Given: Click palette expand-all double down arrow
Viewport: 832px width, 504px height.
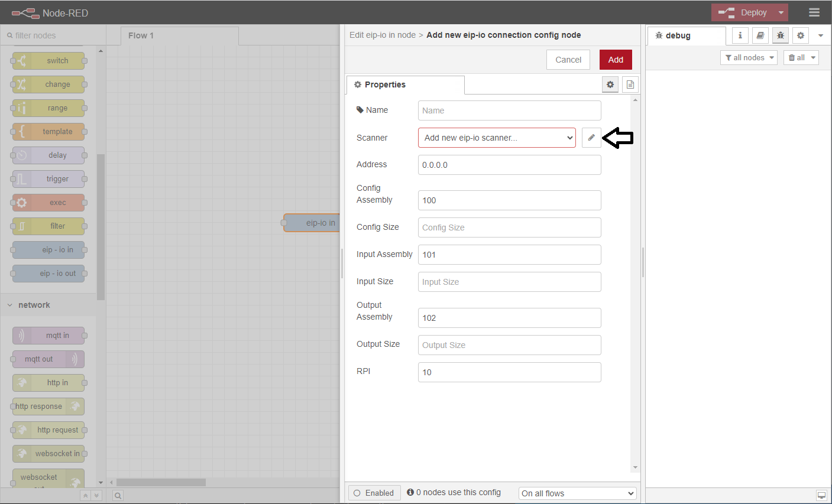Looking at the screenshot, I should click(x=97, y=495).
